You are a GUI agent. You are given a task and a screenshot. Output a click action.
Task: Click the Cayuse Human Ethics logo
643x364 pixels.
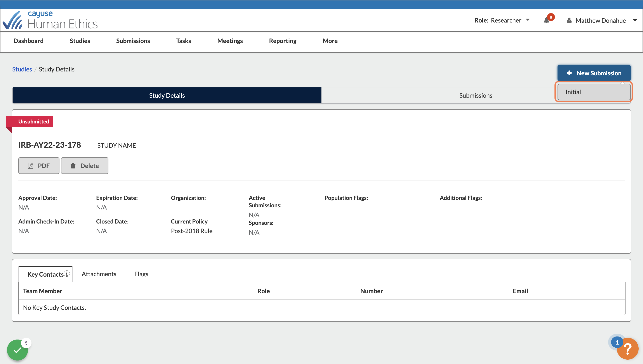coord(50,20)
